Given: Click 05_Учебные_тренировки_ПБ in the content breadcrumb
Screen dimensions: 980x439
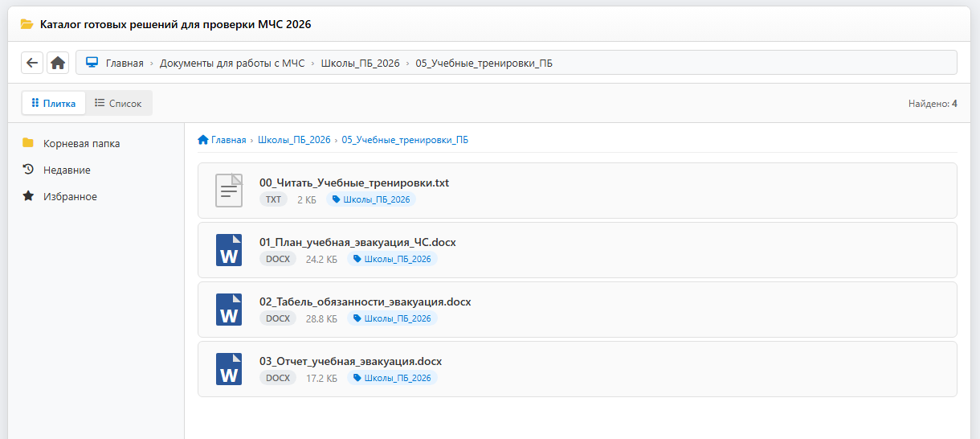Looking at the screenshot, I should tap(405, 140).
